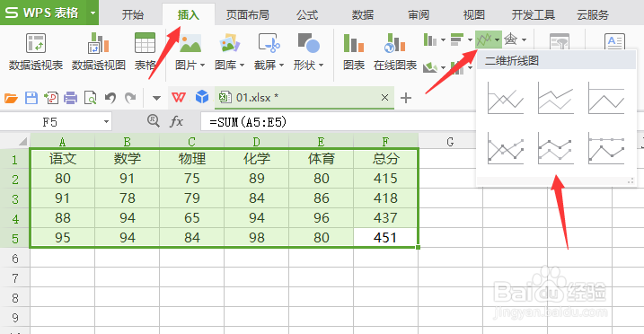This screenshot has width=644, height=334.
Task: Print the workbook
Action: click(x=71, y=98)
